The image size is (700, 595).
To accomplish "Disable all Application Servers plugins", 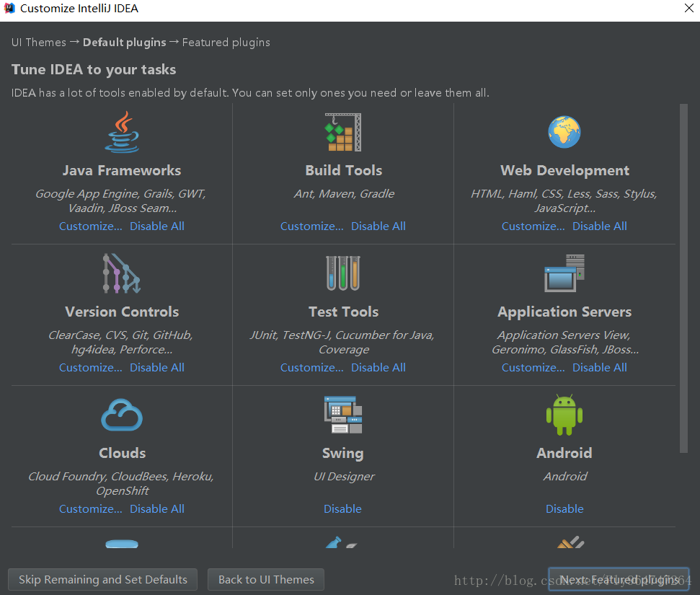I will 600,367.
